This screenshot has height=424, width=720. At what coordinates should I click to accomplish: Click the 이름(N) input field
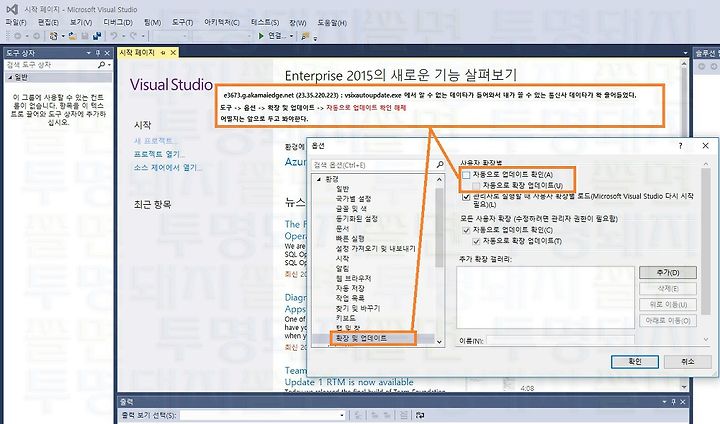[x=560, y=340]
